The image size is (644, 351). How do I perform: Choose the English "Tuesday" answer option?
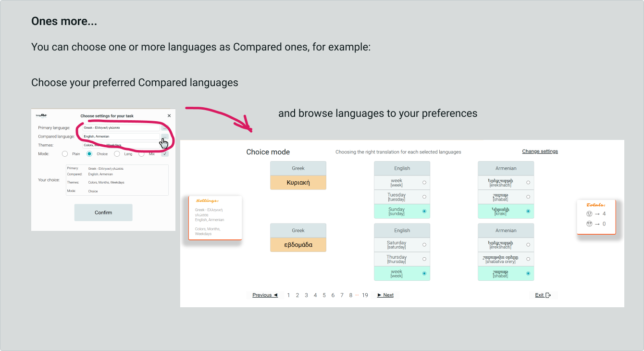tap(402, 197)
